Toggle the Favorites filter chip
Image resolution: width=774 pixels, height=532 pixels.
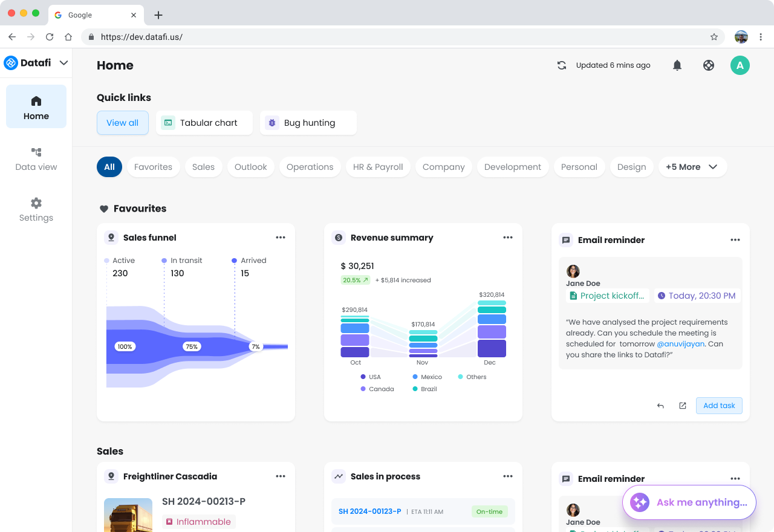(x=153, y=167)
